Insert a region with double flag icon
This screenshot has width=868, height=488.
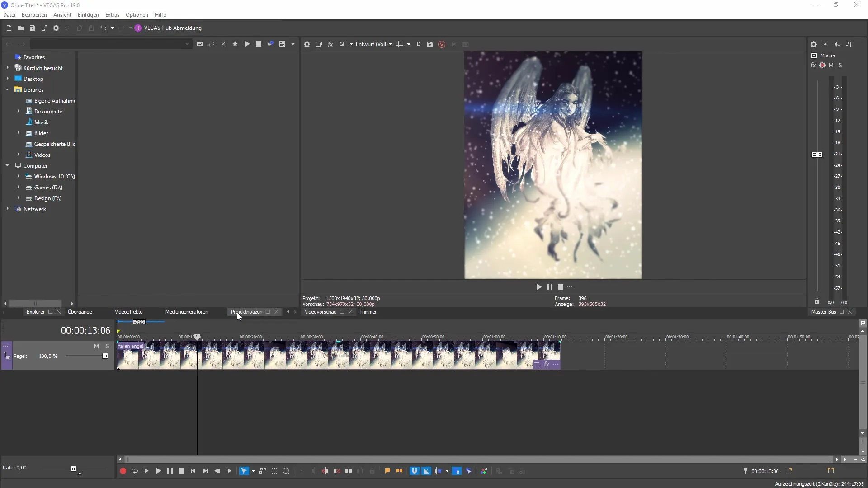click(399, 471)
